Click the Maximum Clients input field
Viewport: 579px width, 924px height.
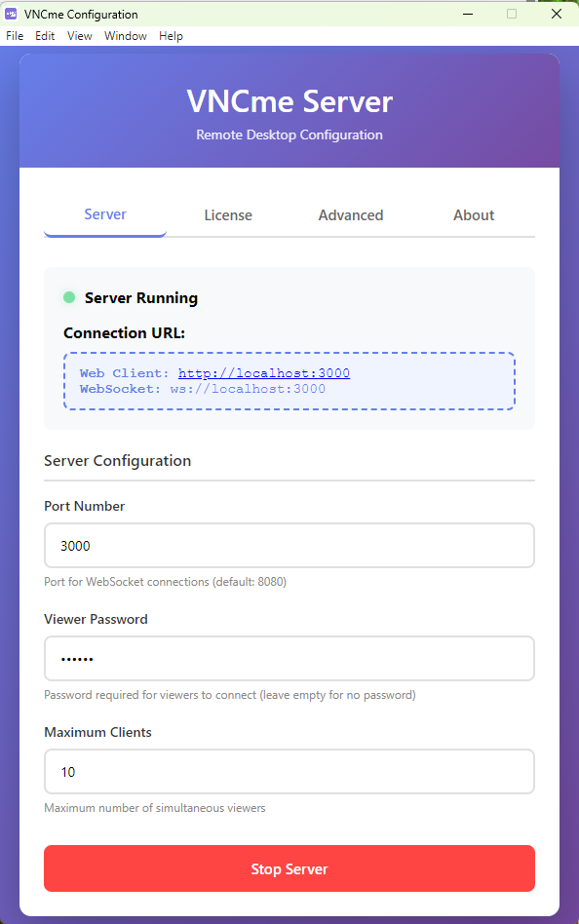pos(289,772)
